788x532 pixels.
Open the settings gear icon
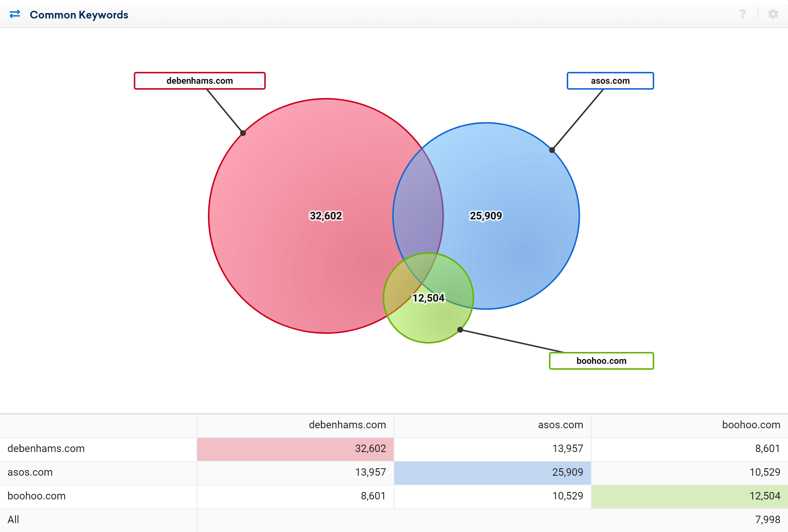click(773, 14)
